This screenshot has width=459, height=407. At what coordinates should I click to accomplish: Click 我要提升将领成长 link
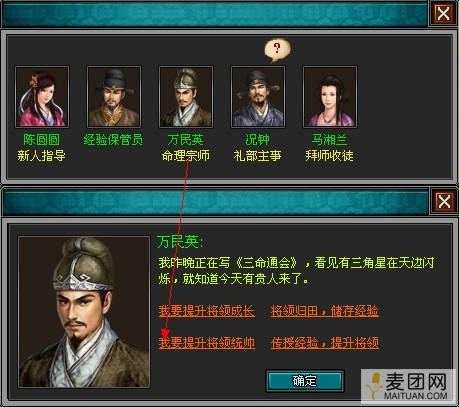point(207,311)
